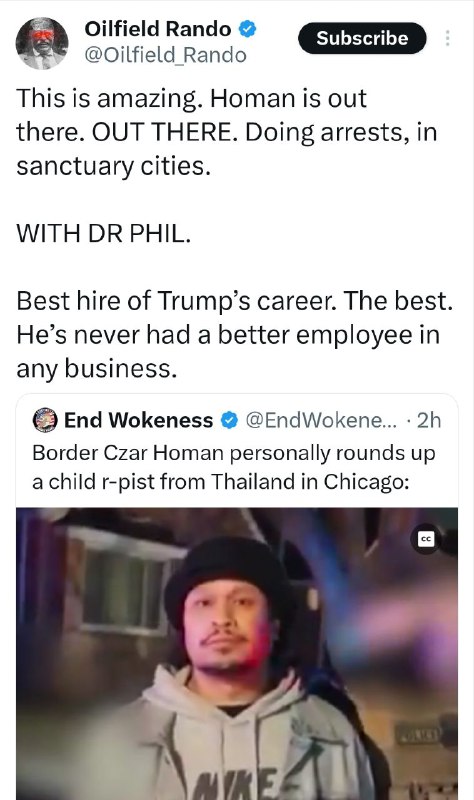Screen dimensions: 474x800
Task: Select the 'WITH DR PHIL.' line of tweet
Action: pos(104,234)
